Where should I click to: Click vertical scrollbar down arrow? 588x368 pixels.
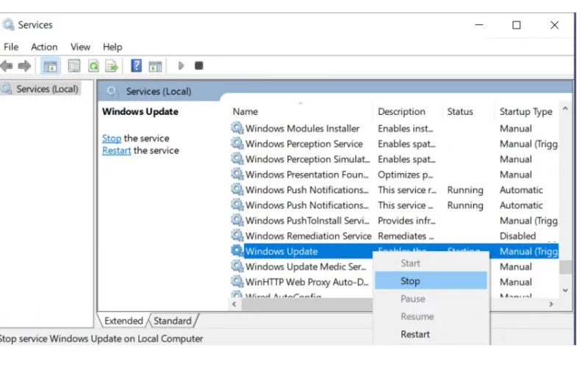565,290
